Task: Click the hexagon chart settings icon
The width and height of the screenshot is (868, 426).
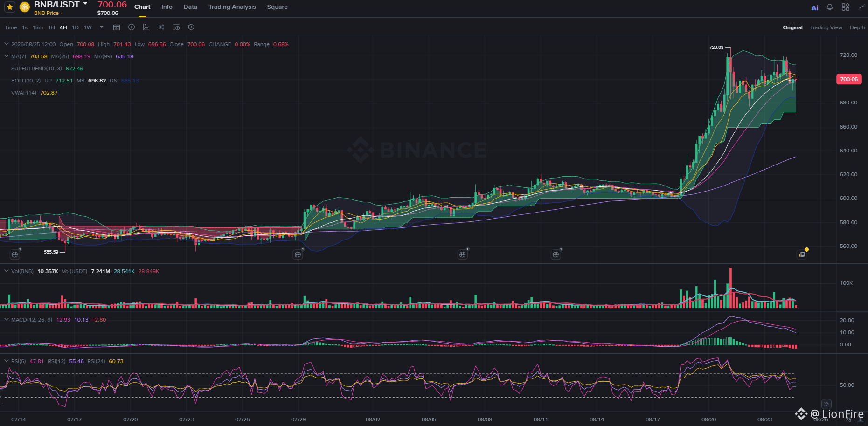Action: click(x=191, y=27)
